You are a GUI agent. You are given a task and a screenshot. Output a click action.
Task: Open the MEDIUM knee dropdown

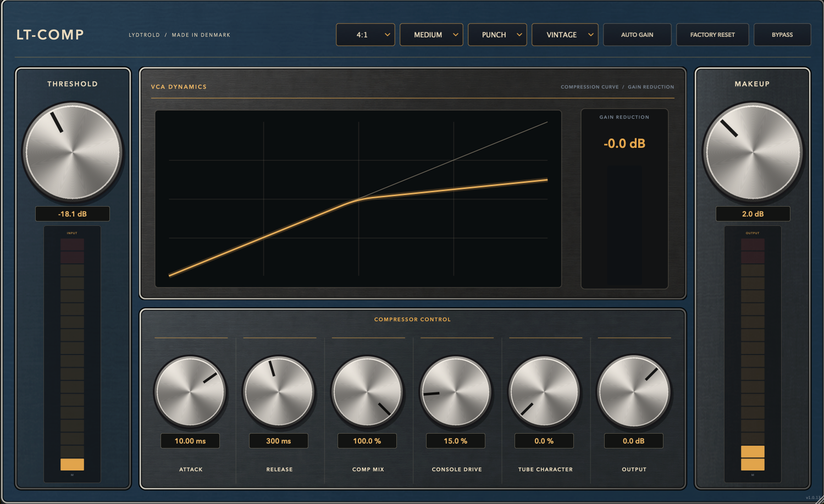(x=432, y=35)
